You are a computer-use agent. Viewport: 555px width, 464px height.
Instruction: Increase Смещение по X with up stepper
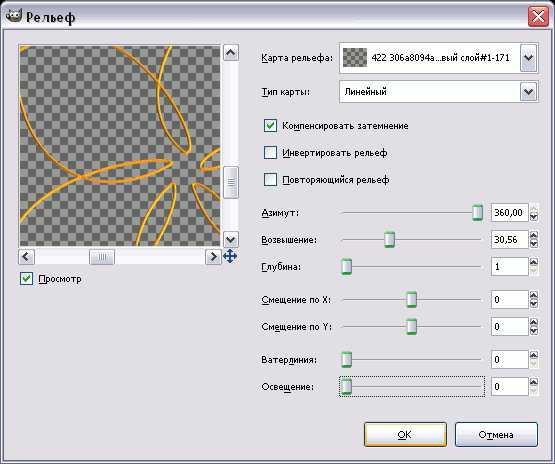click(534, 295)
